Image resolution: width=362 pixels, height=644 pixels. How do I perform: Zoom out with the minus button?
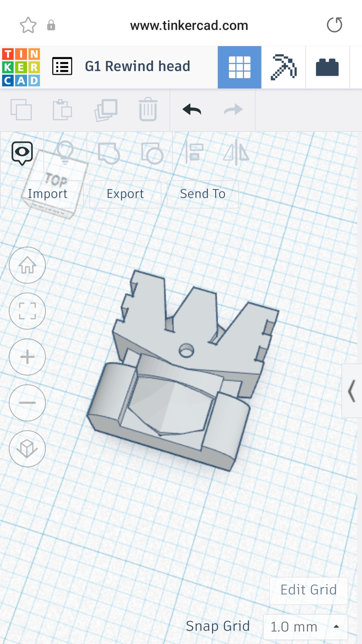coord(27,403)
